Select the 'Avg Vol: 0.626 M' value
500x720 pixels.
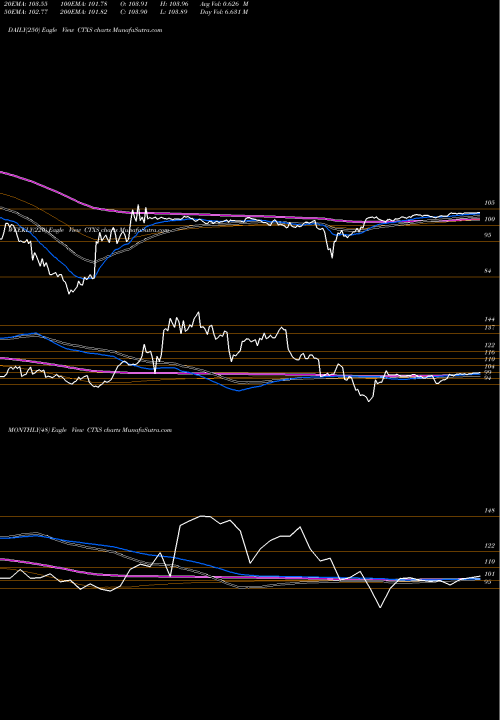click(225, 4)
